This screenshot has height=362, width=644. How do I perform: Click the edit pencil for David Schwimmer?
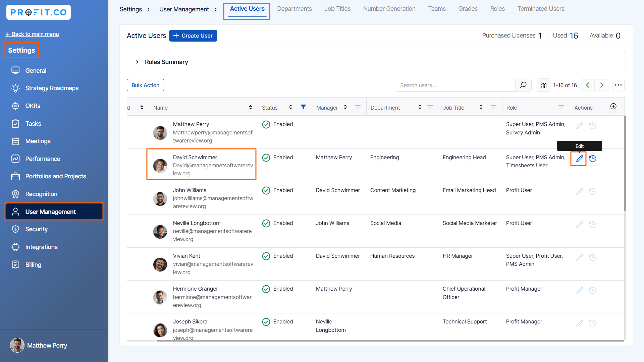[579, 159]
